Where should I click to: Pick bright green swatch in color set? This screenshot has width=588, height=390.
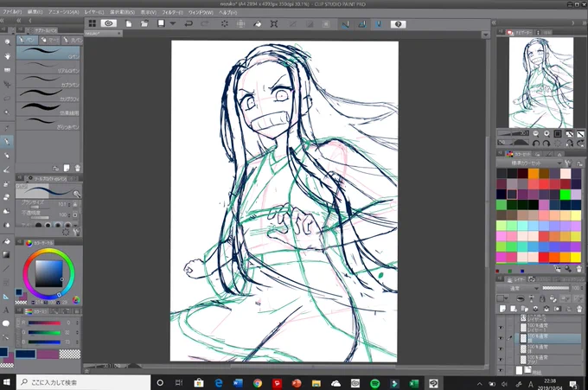(566, 195)
